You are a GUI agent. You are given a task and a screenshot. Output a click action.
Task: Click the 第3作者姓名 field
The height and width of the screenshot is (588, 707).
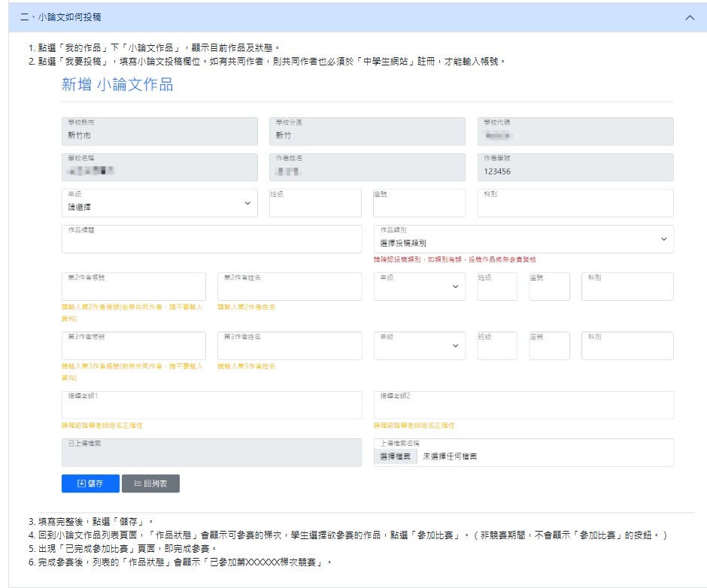click(290, 346)
